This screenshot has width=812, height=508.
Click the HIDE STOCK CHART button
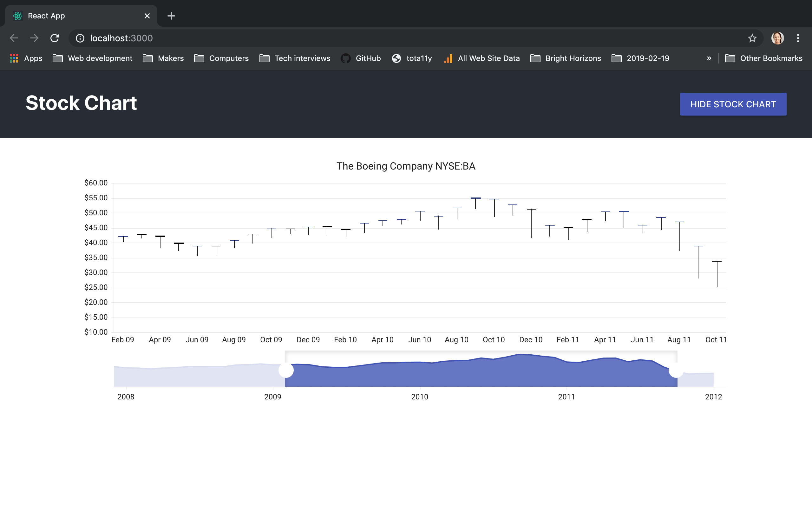733,104
